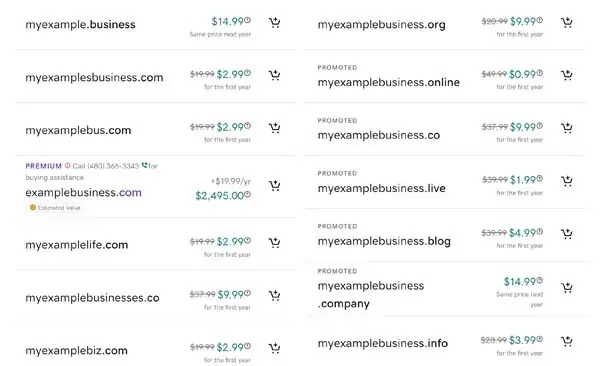The image size is (600, 366).
Task: Click cart icon for examplebusiness.com premium domain
Action: (x=274, y=186)
